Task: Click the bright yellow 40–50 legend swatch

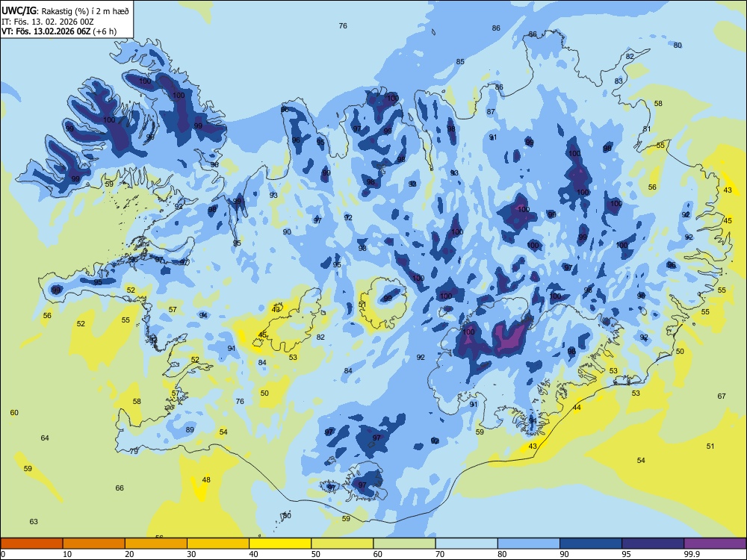Action: pyautogui.click(x=280, y=544)
